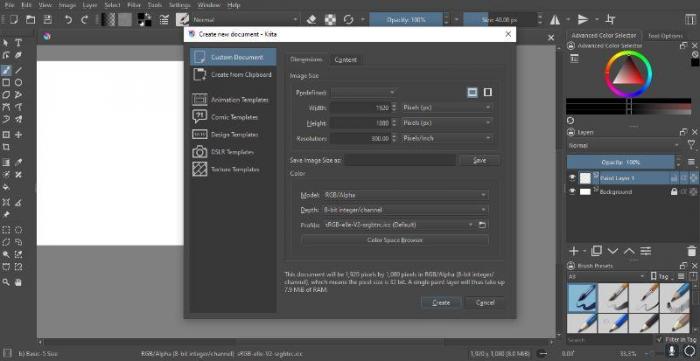Click duplicate layer icon in Layers panel
This screenshot has width=700, height=361.
[596, 251]
